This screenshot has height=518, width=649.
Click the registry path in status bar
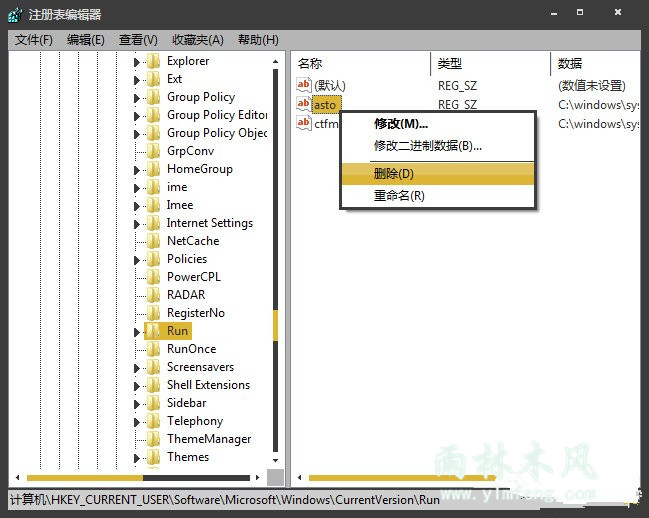(225, 500)
